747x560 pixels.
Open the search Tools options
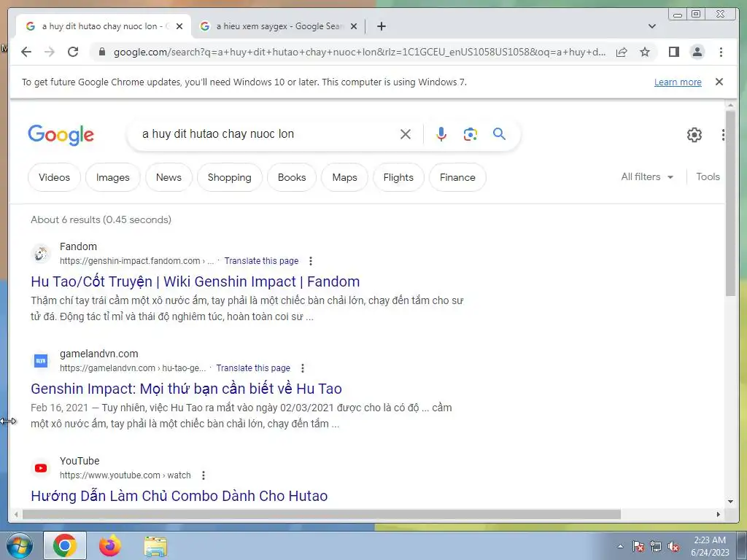pyautogui.click(x=708, y=176)
